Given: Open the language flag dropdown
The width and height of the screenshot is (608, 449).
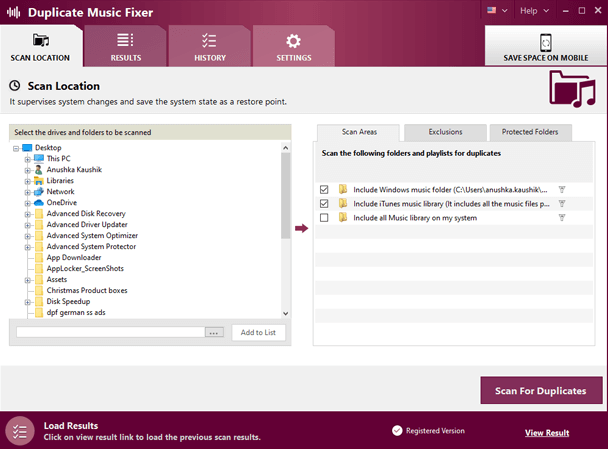Looking at the screenshot, I should pos(497,10).
